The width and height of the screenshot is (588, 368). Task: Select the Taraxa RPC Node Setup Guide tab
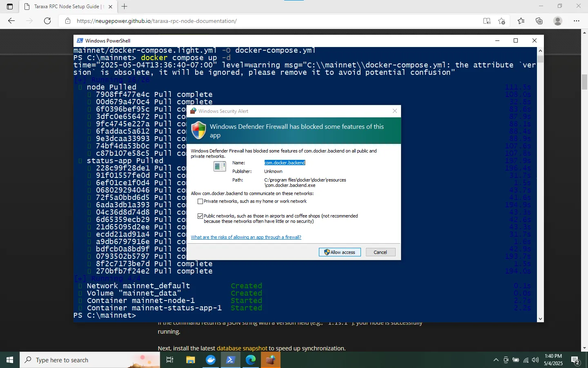[65, 7]
